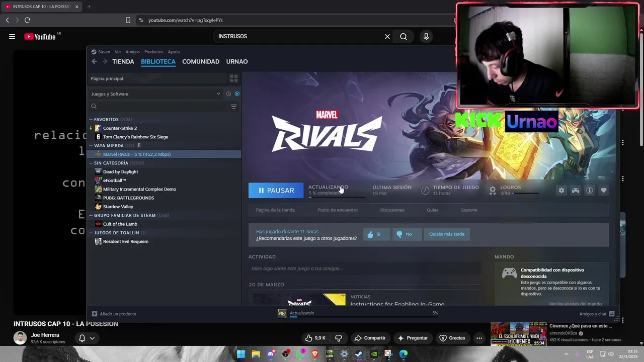
Task: Open Steam from the Windows taskbar
Action: pos(359,354)
